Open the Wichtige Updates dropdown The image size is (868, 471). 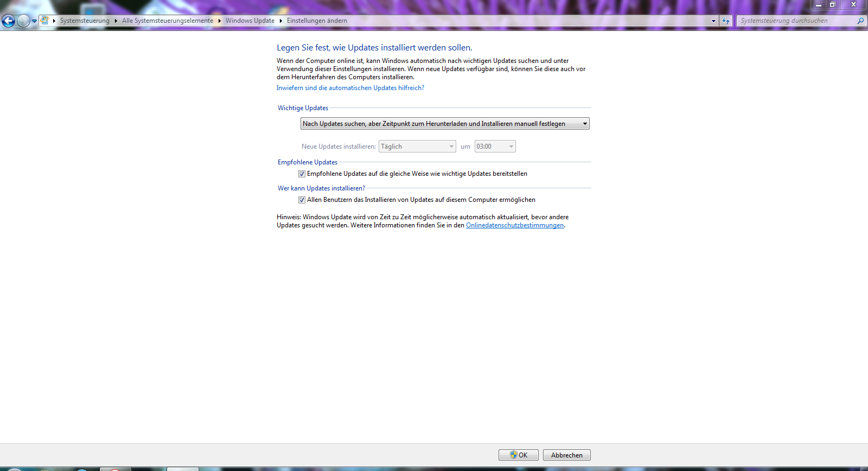[445, 124]
